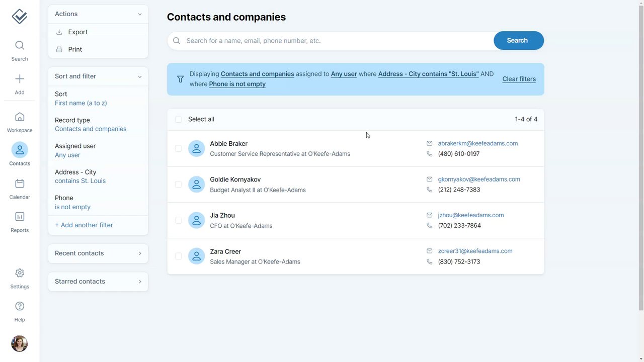Select Zara Creer's row checkbox
Image resolution: width=644 pixels, height=362 pixels.
pyautogui.click(x=179, y=256)
